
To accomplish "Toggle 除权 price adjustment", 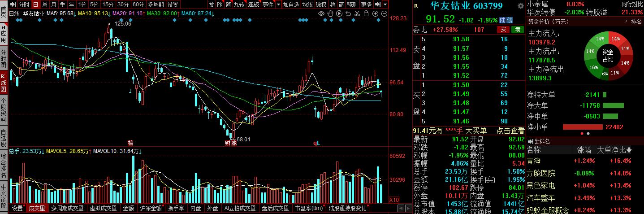I will click(x=321, y=4).
